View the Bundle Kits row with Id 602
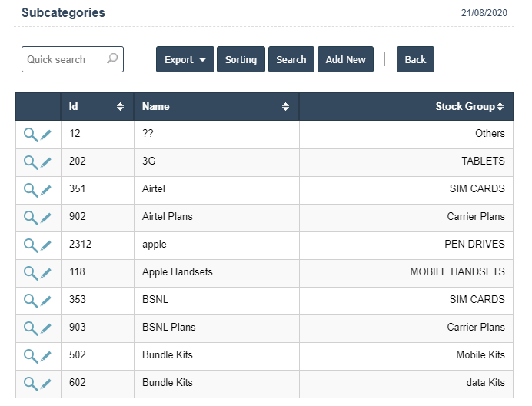 30,383
